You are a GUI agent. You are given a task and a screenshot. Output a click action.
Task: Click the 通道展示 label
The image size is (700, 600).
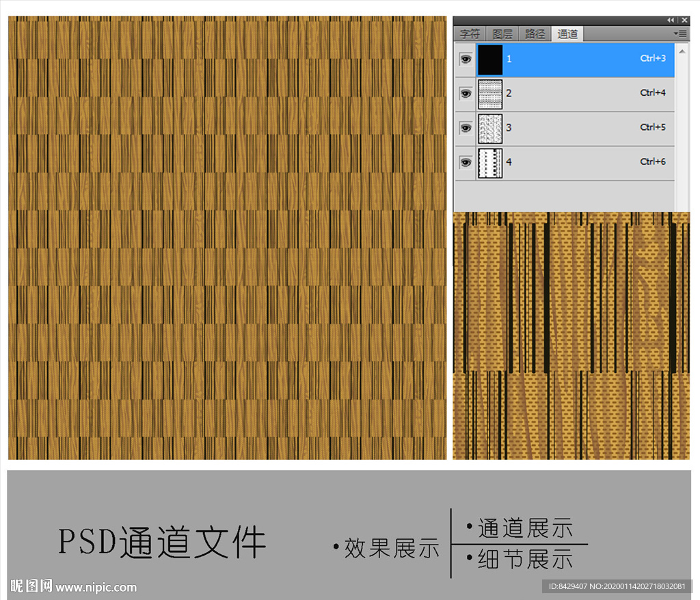click(x=526, y=528)
